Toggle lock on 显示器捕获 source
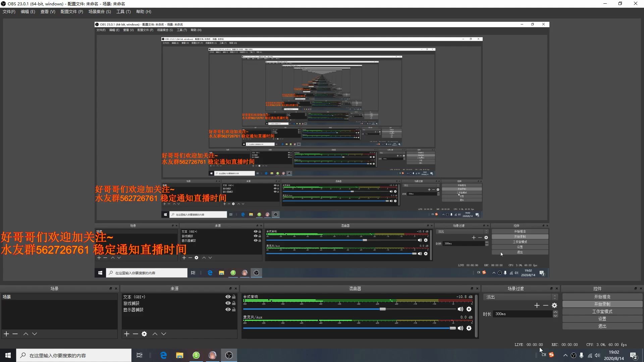This screenshot has height=362, width=644. (x=234, y=310)
